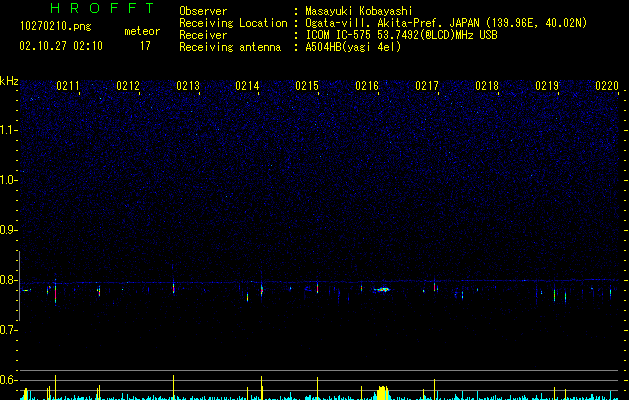Click the 0.7 kHz axis label
The image size is (629, 400).
click(9, 330)
